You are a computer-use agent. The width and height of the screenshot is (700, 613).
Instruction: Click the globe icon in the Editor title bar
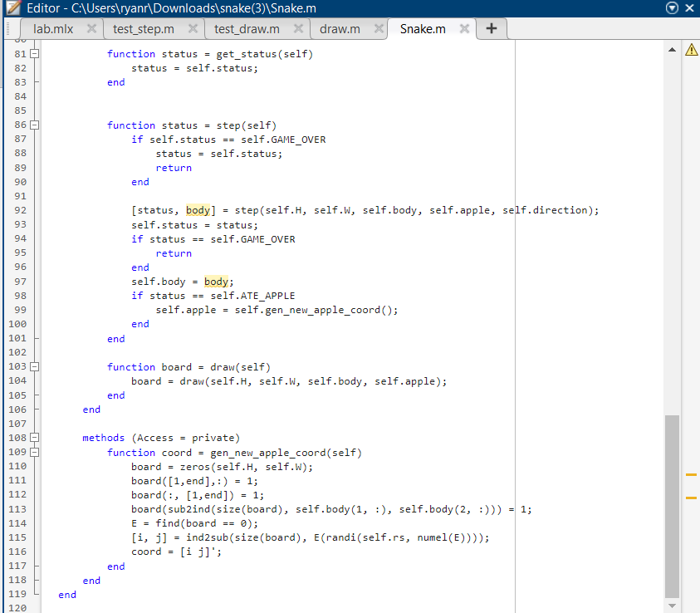671,7
